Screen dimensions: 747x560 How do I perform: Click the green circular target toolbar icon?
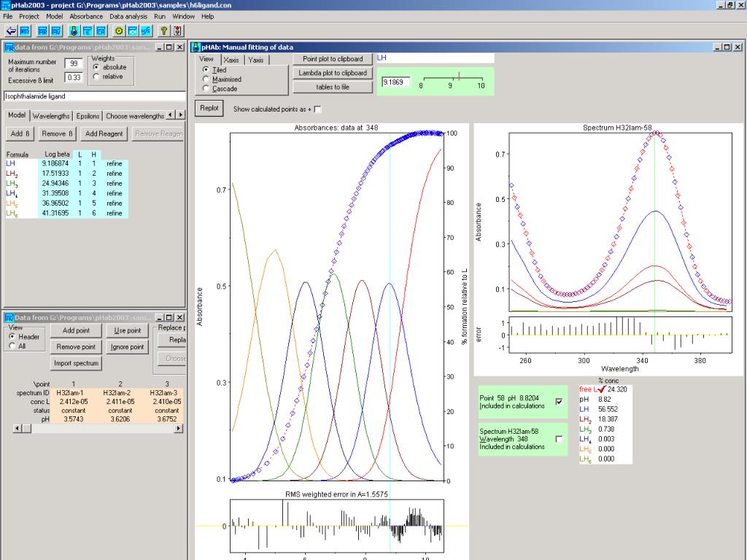[x=119, y=31]
